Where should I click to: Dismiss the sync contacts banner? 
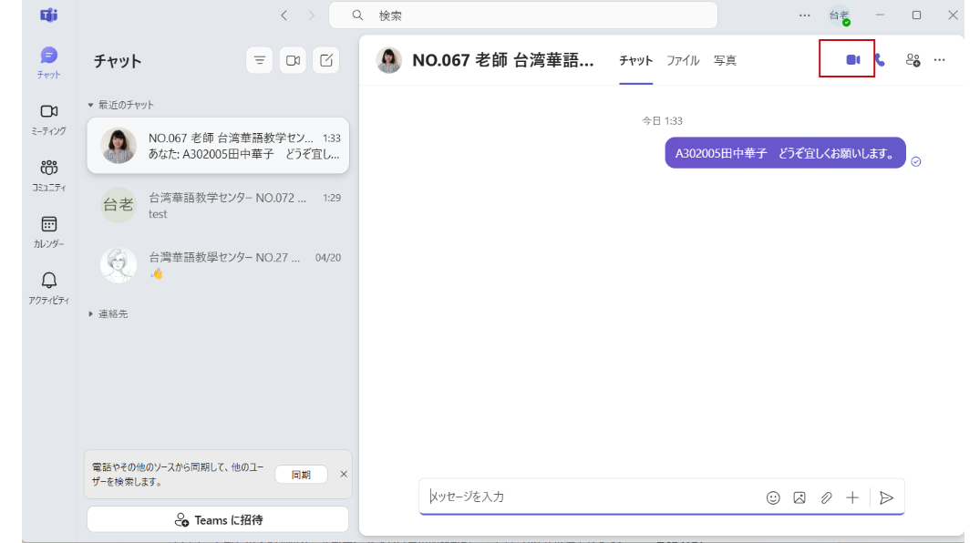click(344, 474)
